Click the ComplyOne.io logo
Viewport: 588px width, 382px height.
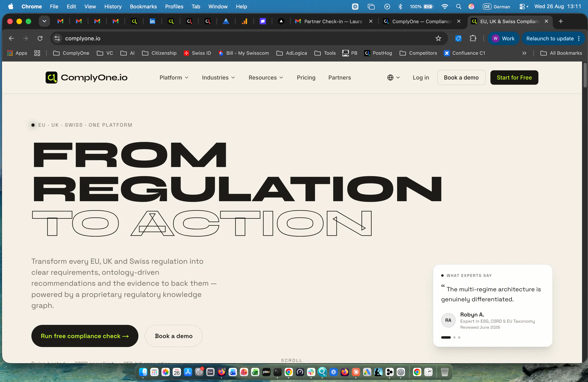86,78
